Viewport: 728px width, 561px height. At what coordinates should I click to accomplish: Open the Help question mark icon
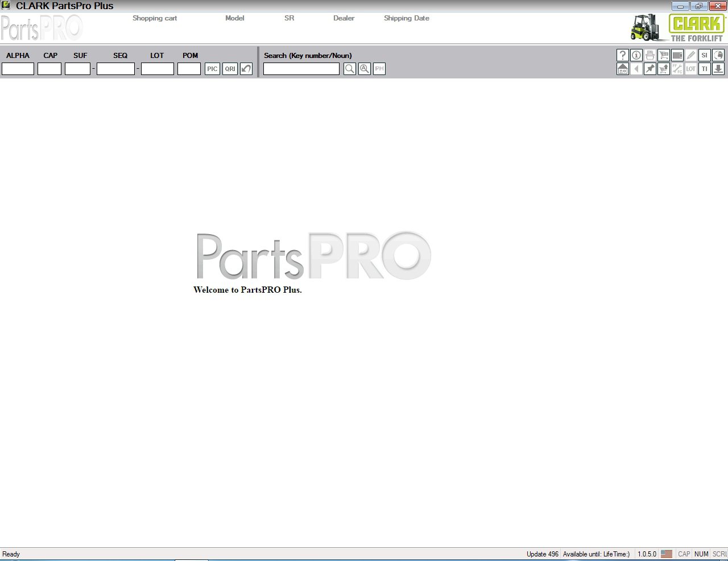coord(623,55)
